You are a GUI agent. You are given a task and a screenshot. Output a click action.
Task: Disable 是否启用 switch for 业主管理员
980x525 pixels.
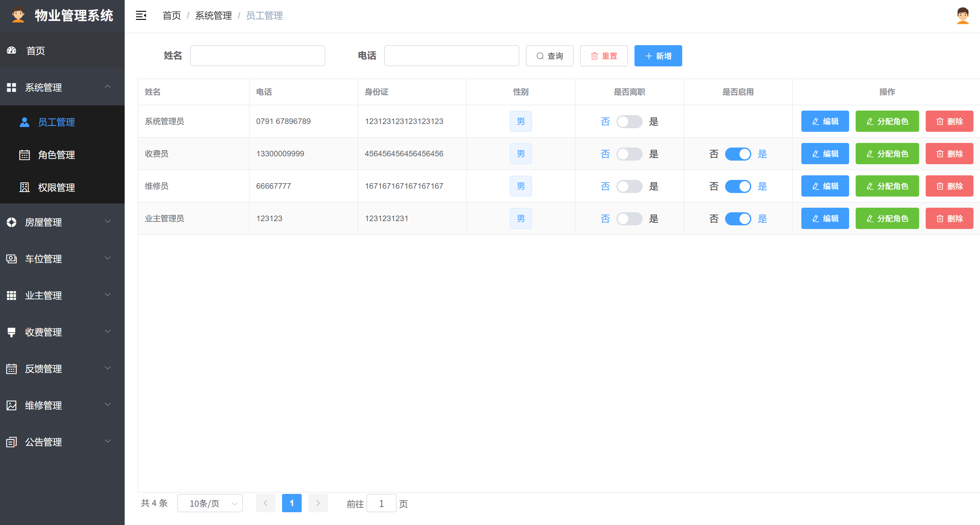click(x=738, y=219)
